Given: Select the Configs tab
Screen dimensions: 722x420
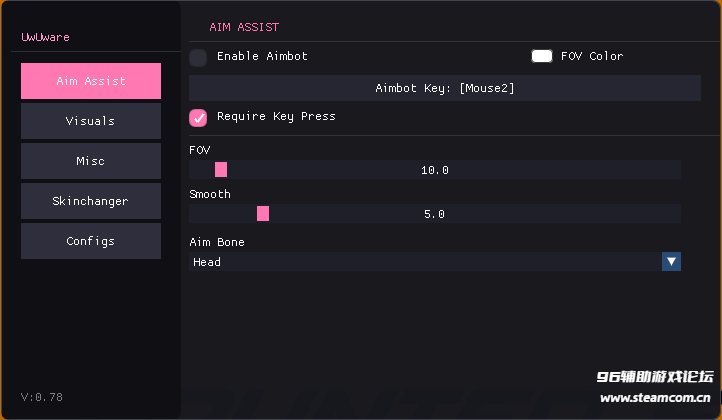Looking at the screenshot, I should 90,241.
